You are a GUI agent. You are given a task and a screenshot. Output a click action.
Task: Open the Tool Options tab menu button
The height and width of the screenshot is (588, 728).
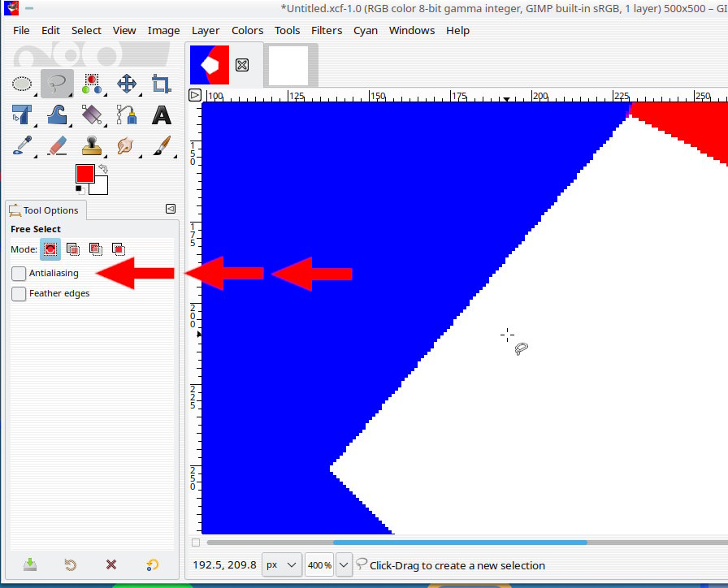tap(171, 209)
